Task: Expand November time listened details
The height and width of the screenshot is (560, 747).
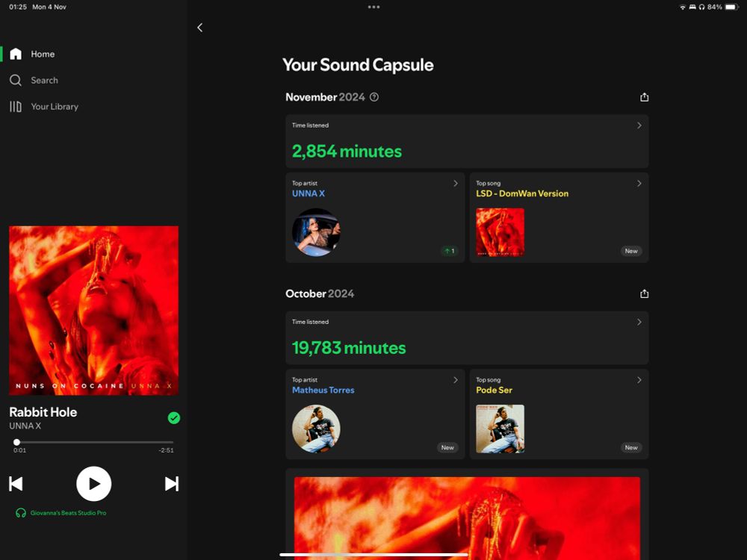Action: coord(639,125)
